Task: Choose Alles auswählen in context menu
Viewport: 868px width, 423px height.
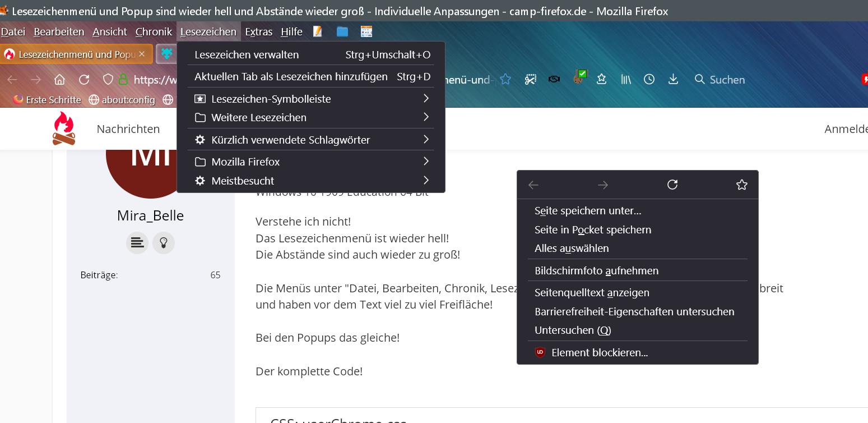Action: coord(638,248)
